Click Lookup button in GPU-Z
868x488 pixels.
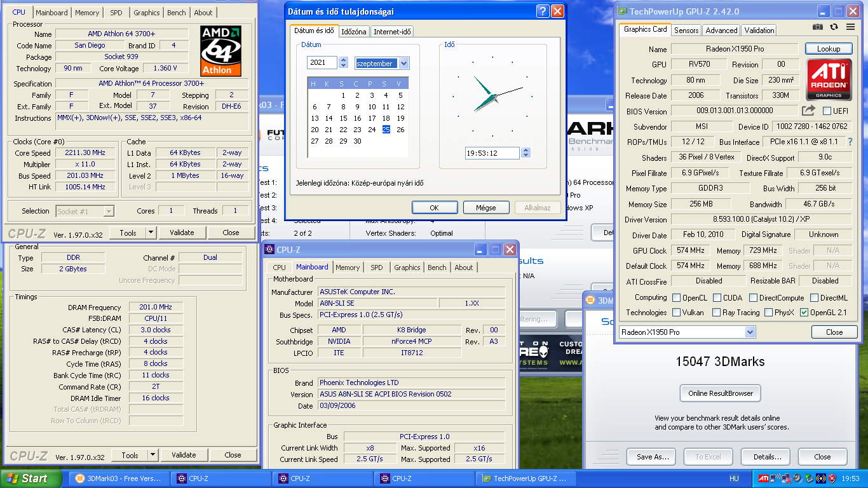click(x=829, y=48)
